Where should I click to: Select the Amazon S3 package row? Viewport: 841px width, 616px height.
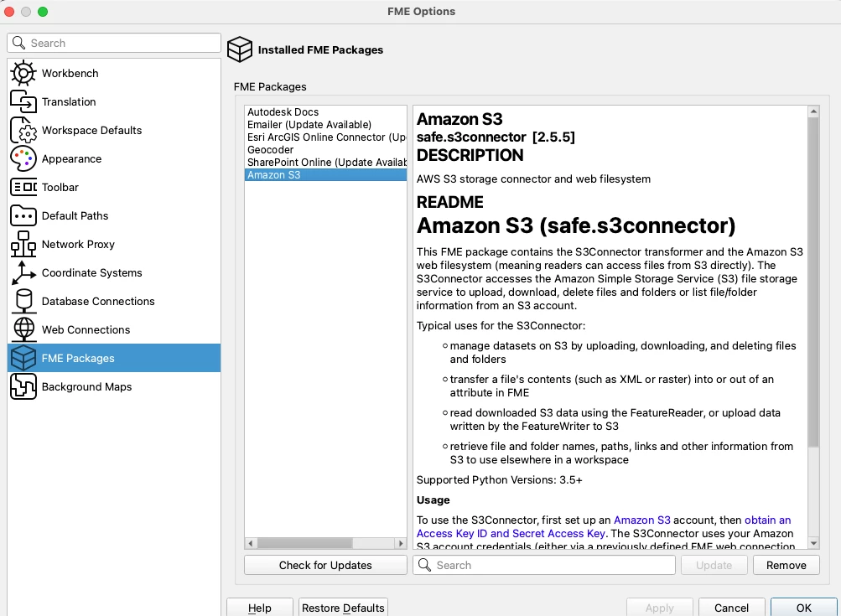[325, 175]
